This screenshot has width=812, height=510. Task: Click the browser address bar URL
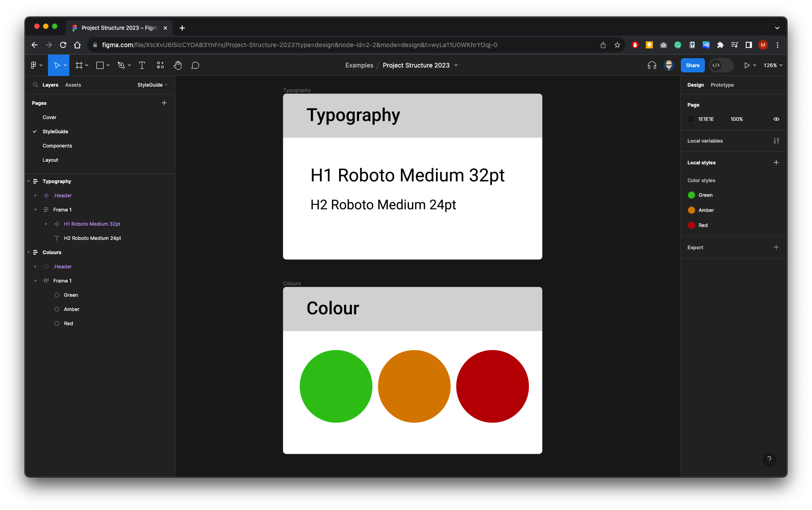click(299, 45)
